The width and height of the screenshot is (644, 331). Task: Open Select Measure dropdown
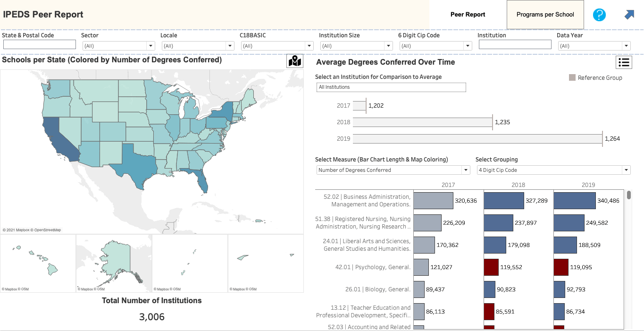point(393,170)
